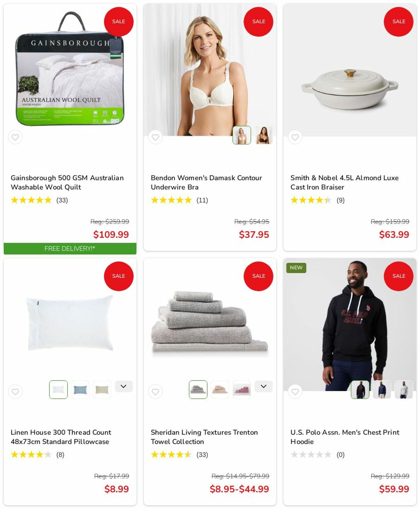The image size is (420, 509).
Task: Choose blue pillowcase color swatch
Action: 80,390
